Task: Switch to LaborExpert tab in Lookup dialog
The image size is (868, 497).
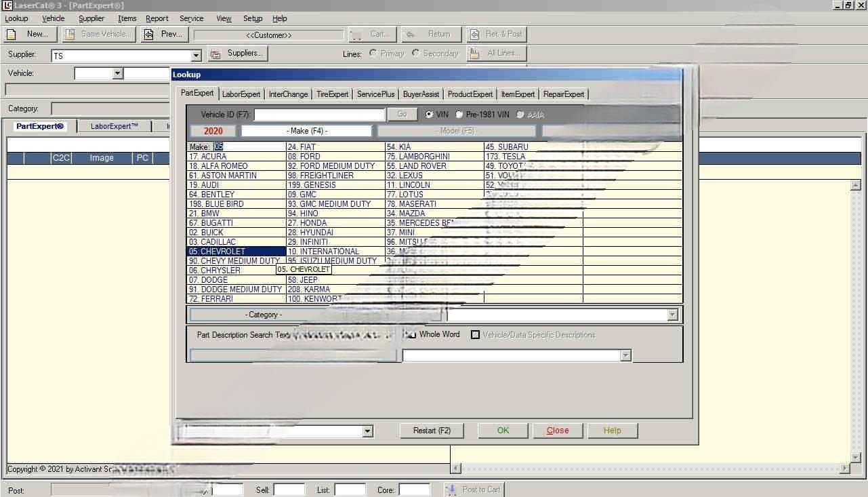Action: pyautogui.click(x=241, y=94)
